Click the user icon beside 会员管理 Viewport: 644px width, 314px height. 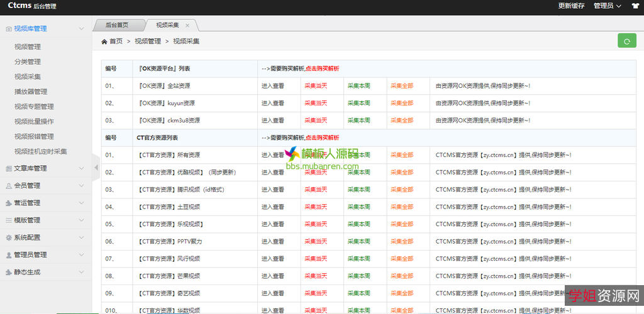click(x=9, y=186)
